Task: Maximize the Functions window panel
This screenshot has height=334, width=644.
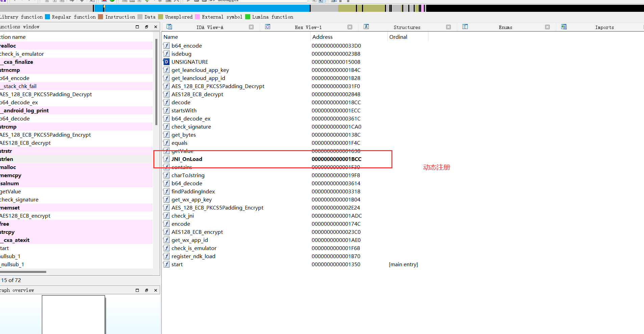Action: 137,27
